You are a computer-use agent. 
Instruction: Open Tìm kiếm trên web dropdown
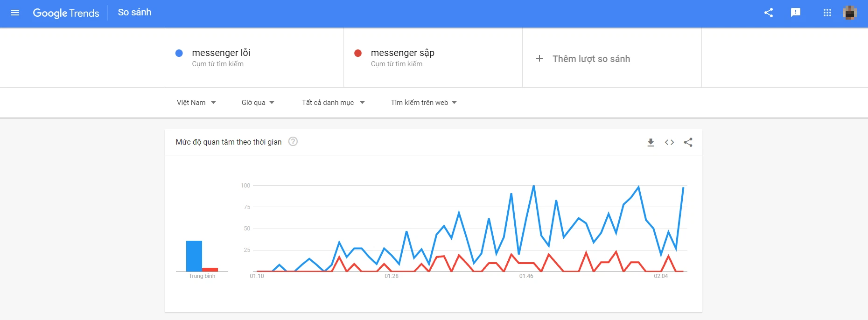(x=423, y=103)
